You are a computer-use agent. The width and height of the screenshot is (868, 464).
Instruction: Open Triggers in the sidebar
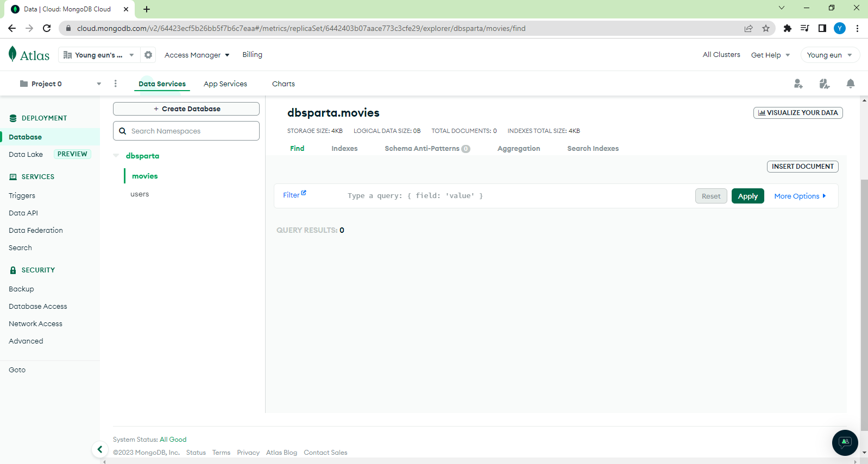22,195
